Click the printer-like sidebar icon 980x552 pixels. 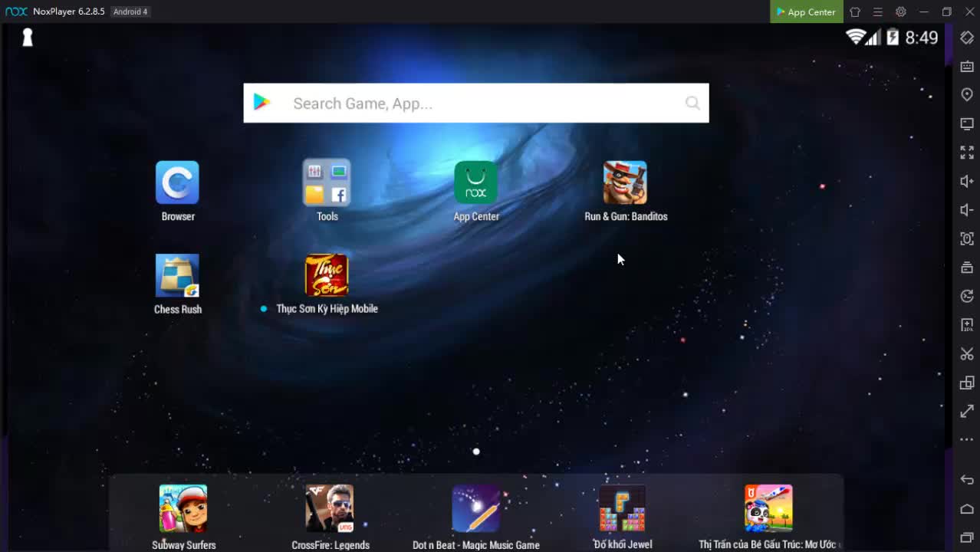tap(967, 268)
